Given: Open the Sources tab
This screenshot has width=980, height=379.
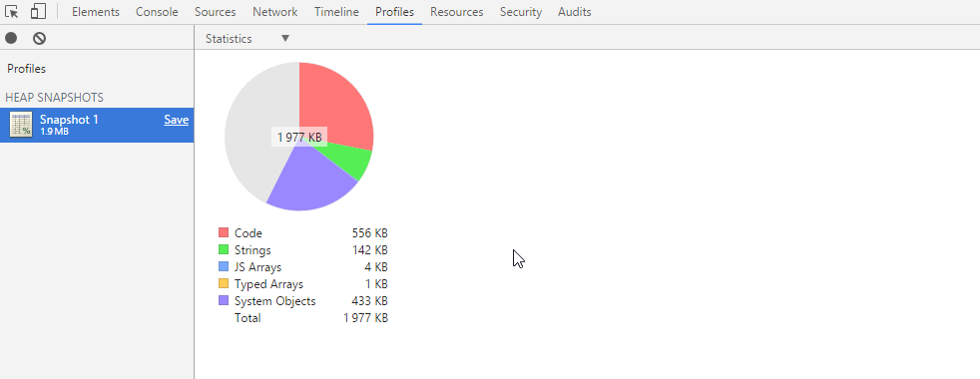Looking at the screenshot, I should pos(215,12).
